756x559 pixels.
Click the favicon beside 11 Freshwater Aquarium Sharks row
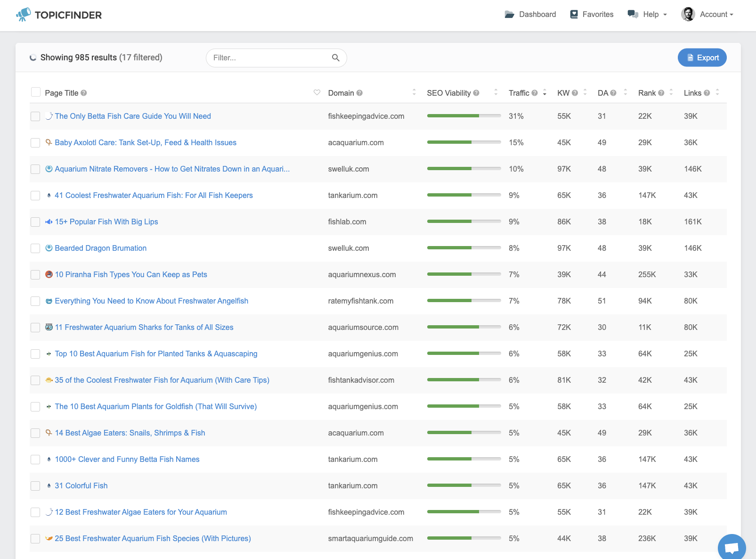49,327
